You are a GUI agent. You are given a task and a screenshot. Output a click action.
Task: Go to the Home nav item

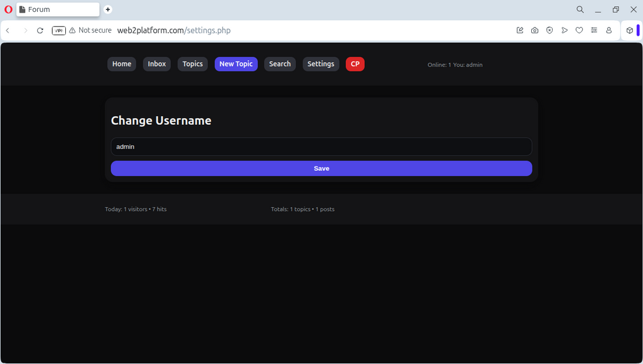click(x=122, y=64)
